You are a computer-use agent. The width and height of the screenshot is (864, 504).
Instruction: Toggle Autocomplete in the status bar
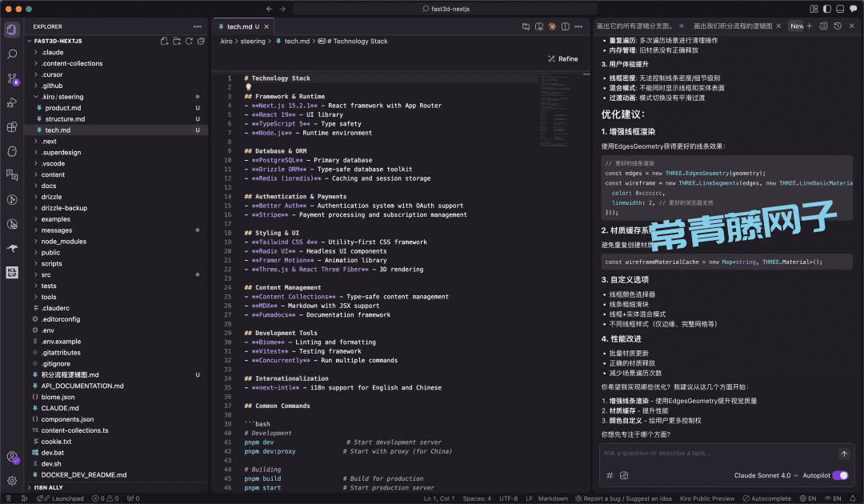click(767, 498)
